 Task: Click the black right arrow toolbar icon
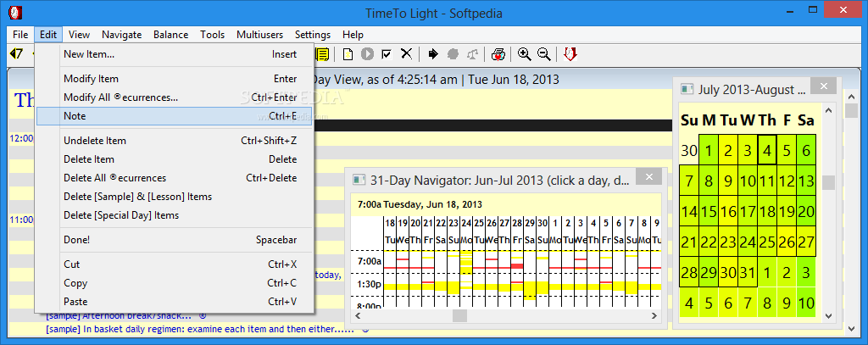[x=433, y=53]
